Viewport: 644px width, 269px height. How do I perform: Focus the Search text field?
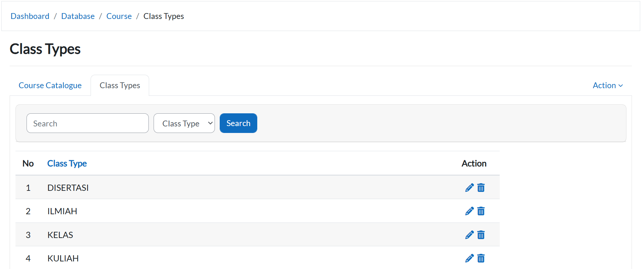point(87,123)
